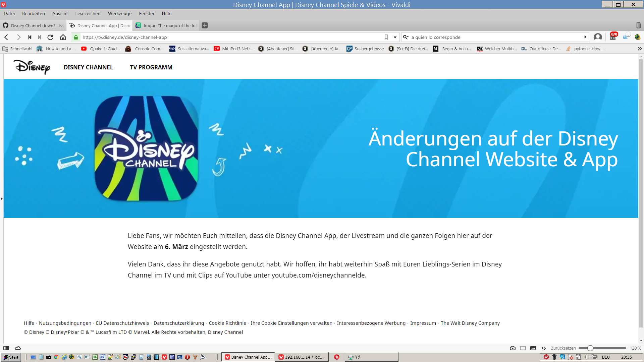The height and width of the screenshot is (362, 644).
Task: Capture page with camera icon
Action: point(513,348)
